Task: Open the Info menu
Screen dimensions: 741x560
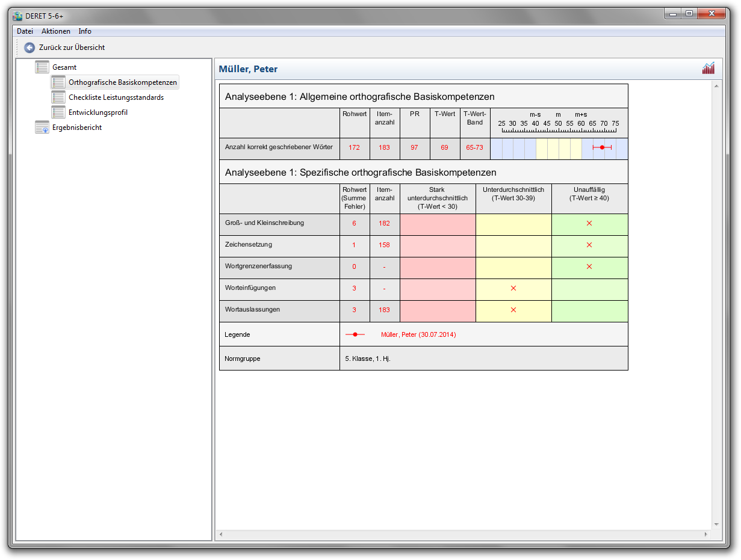Action: (x=85, y=31)
